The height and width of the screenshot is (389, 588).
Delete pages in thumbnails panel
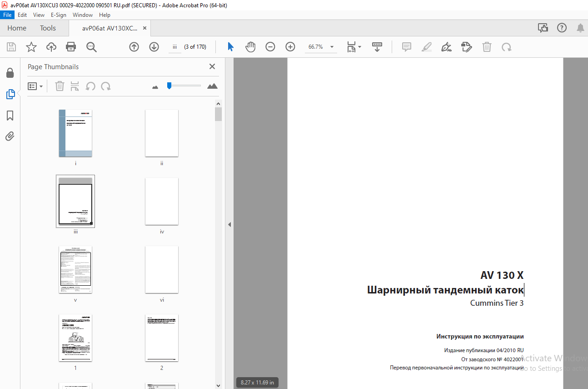click(60, 86)
